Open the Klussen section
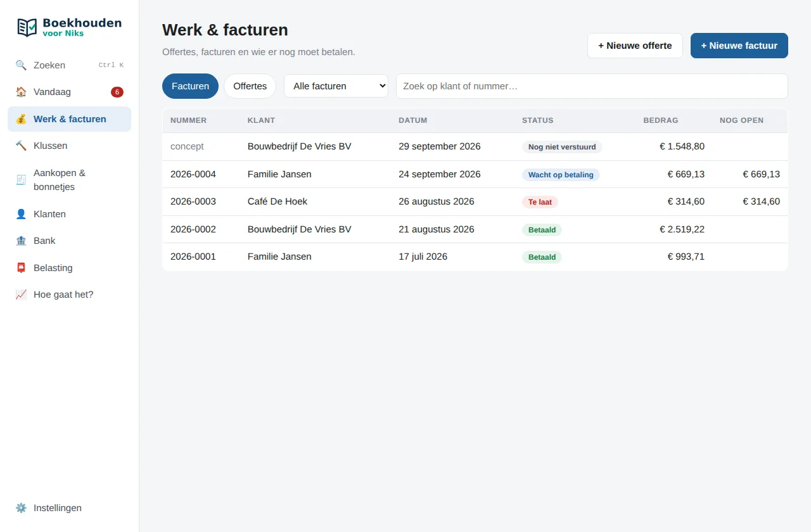This screenshot has width=811, height=532. coord(69,146)
